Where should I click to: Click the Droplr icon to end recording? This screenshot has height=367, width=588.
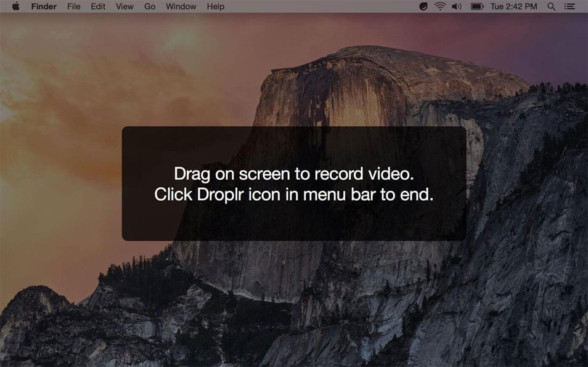(x=423, y=6)
